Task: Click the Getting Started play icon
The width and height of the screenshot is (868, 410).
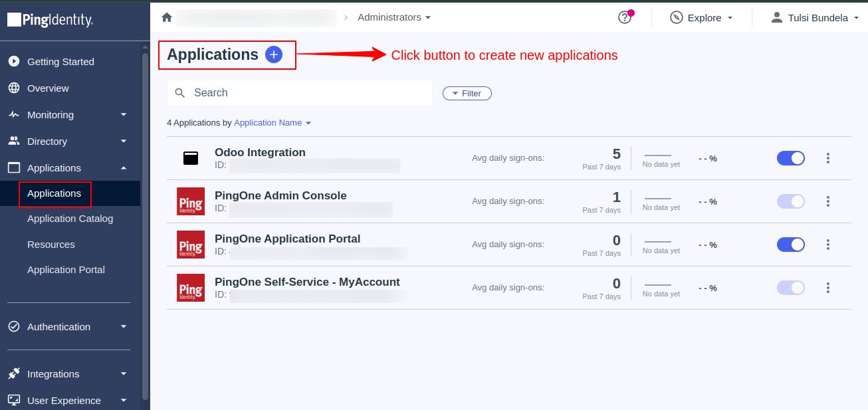Action: coord(14,61)
